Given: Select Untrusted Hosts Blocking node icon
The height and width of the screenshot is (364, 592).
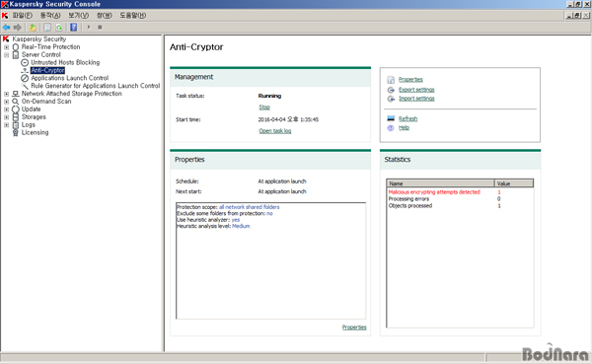Looking at the screenshot, I should coord(25,63).
